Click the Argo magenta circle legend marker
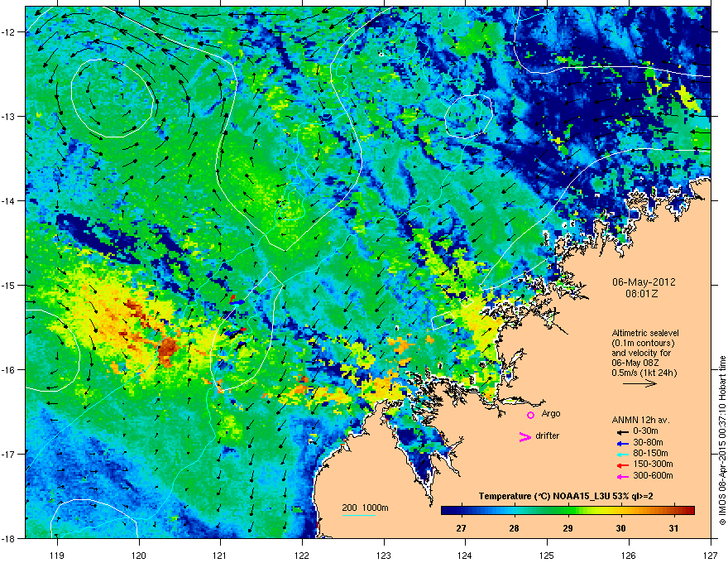728x563 pixels. click(530, 415)
